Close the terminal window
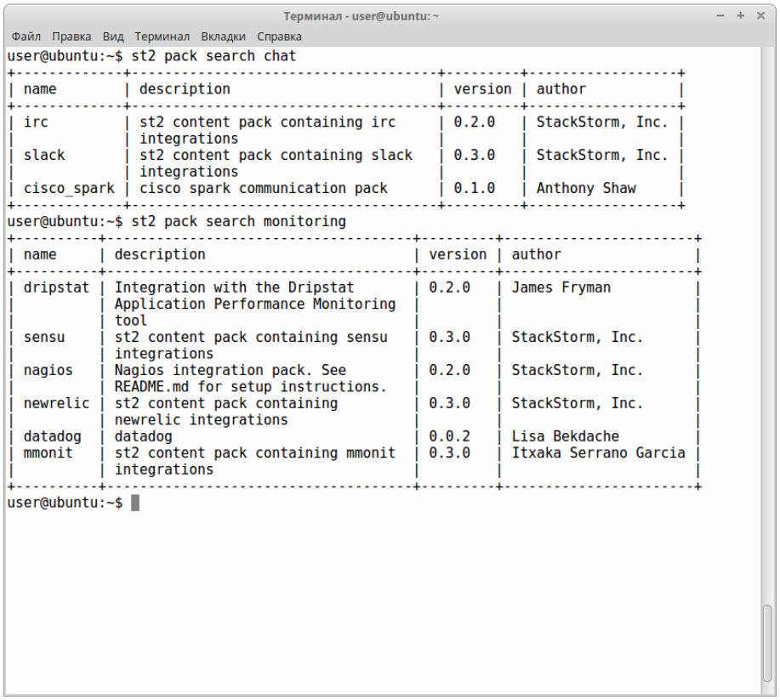This screenshot has width=780, height=700. coord(761,16)
